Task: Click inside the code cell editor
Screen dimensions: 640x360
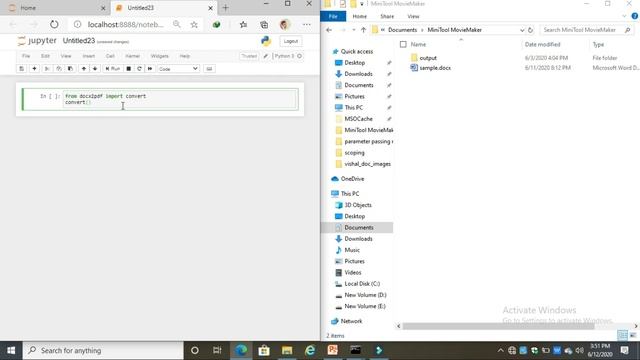Action: 180,99
